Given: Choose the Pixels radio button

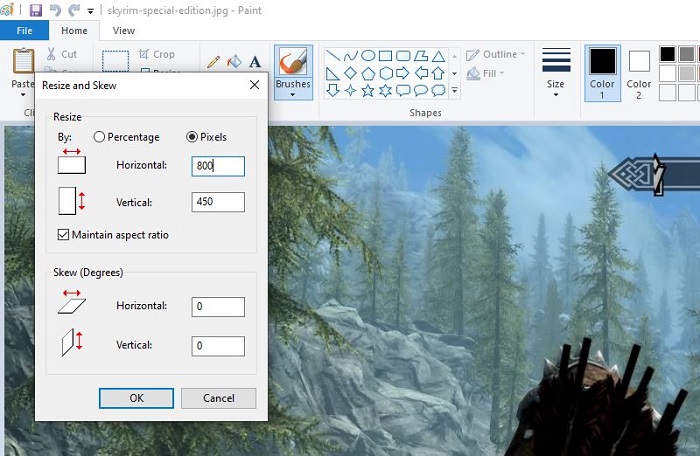Looking at the screenshot, I should click(x=206, y=137).
